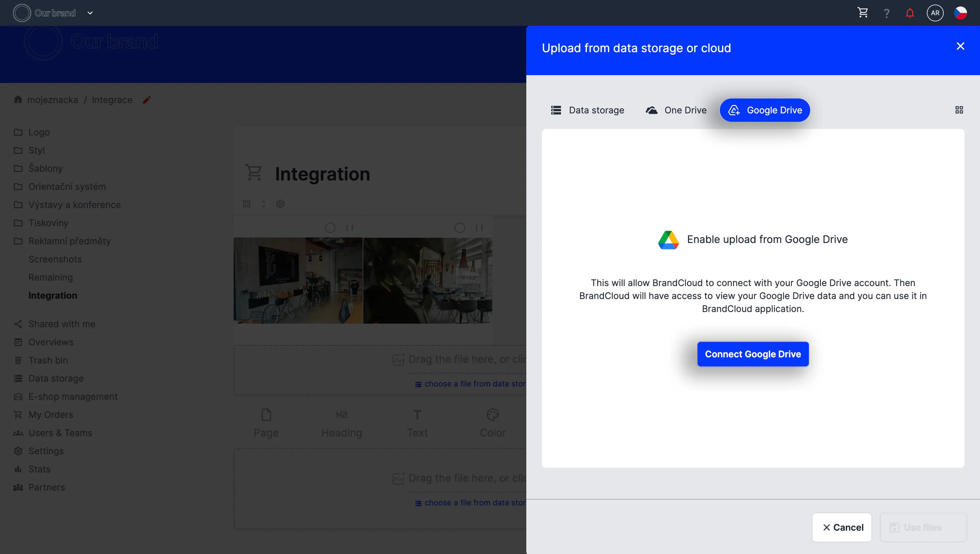This screenshot has width=980, height=554.
Task: Click home icon in breadcrumb
Action: [x=18, y=100]
